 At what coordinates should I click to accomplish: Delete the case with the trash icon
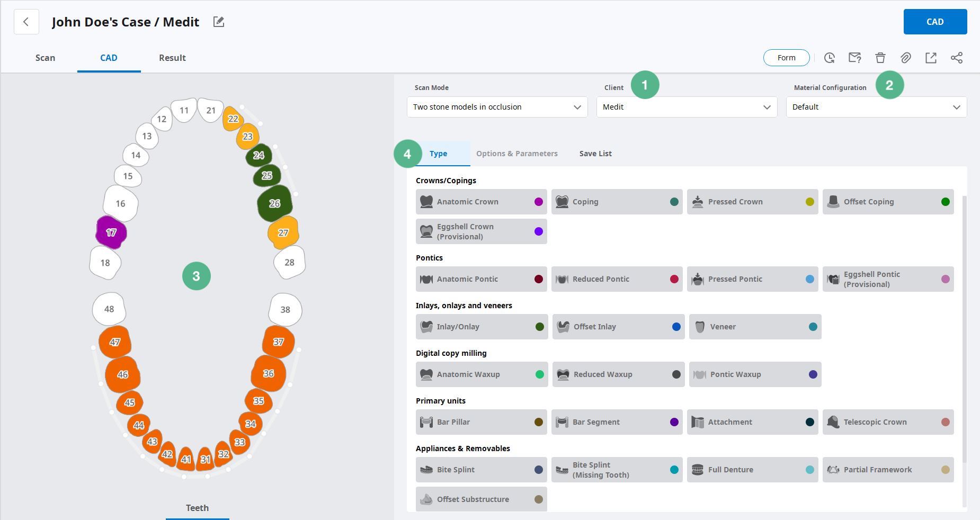(x=880, y=58)
